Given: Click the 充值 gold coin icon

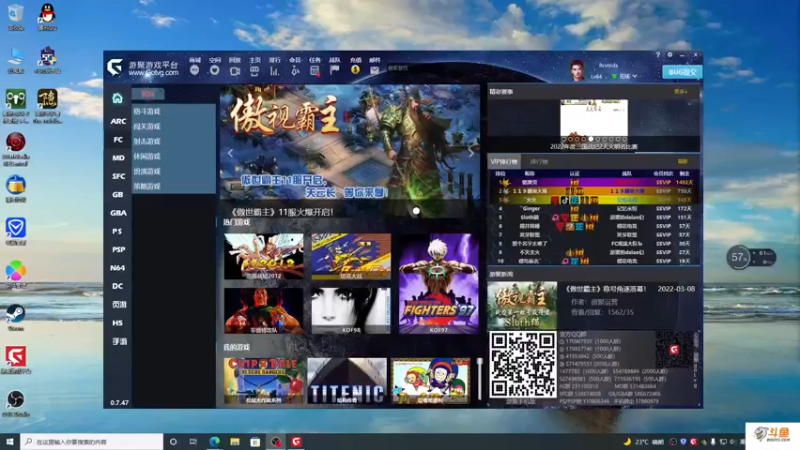Looking at the screenshot, I should pos(356,70).
